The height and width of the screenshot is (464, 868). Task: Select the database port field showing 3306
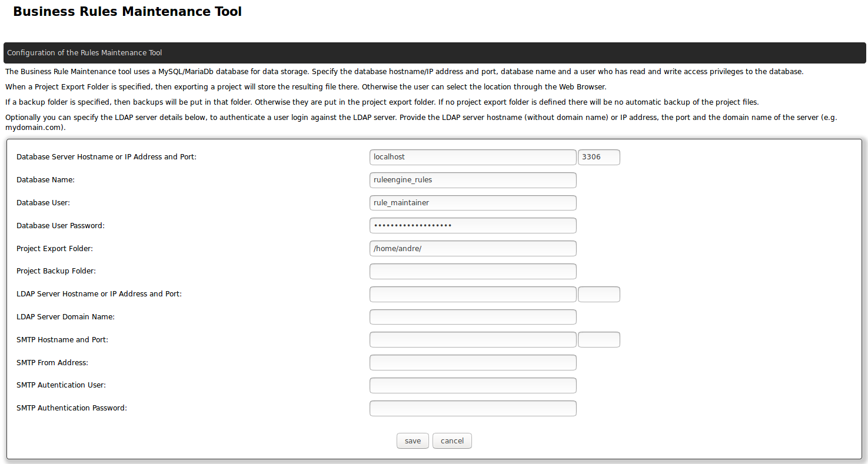[x=599, y=157]
